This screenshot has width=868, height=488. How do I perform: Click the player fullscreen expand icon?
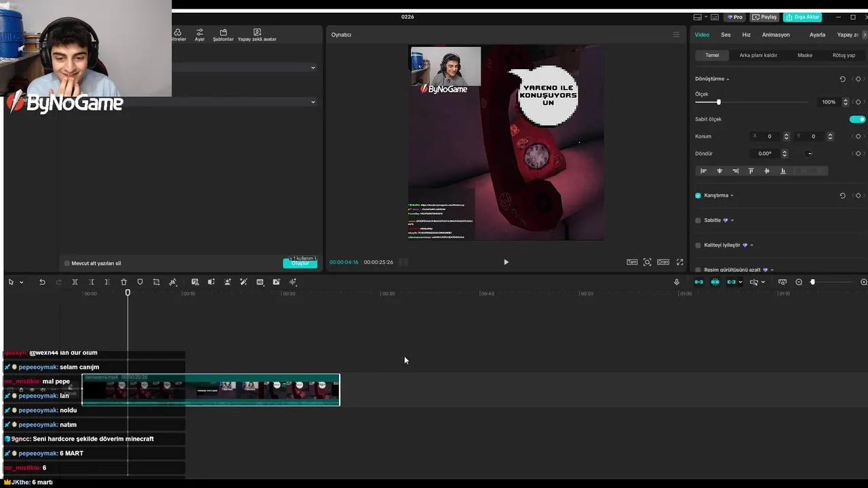pyautogui.click(x=679, y=262)
